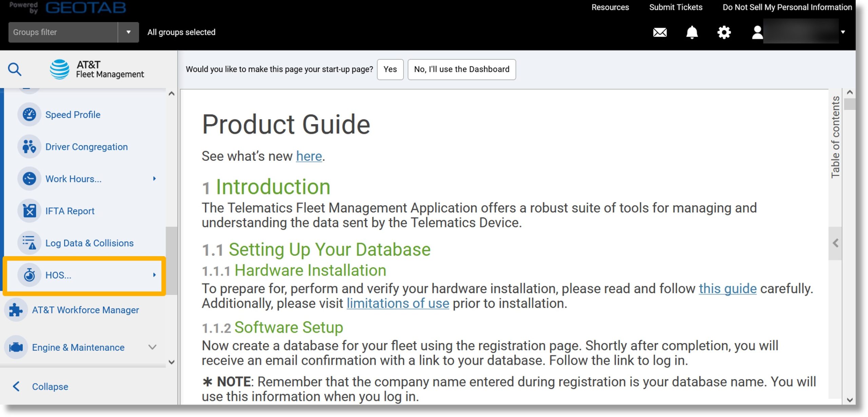Click the '1 Introduction' heading

tap(266, 187)
